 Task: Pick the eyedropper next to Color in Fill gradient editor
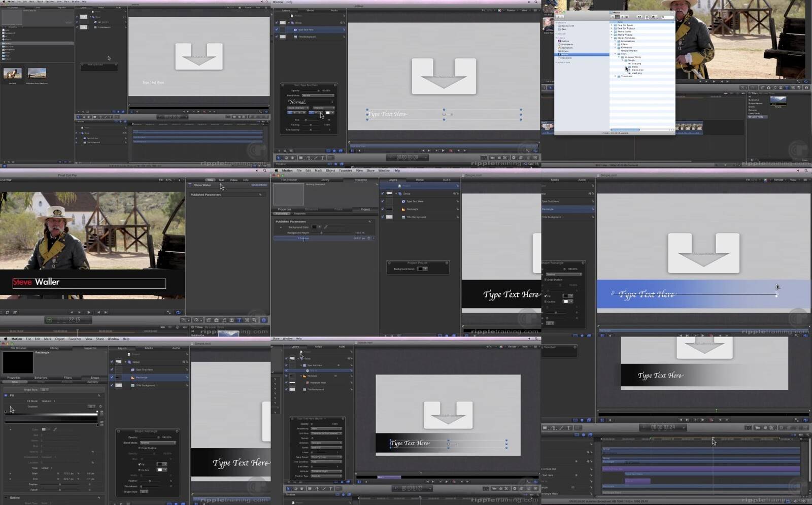point(55,429)
